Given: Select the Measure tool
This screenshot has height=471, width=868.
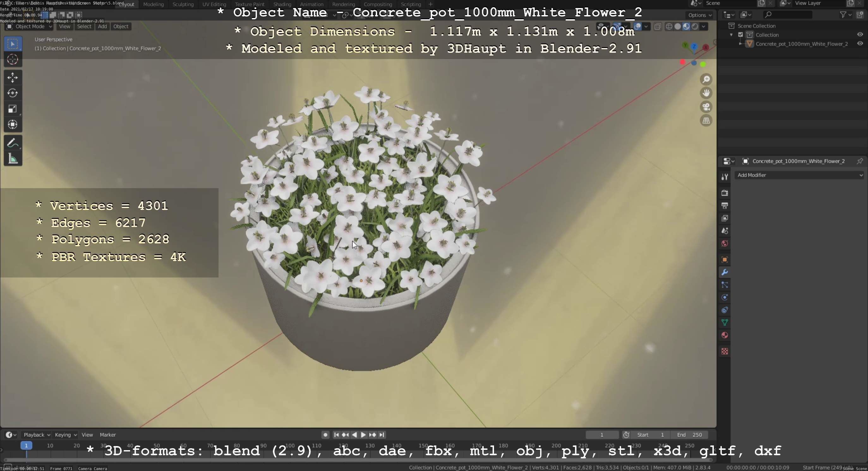Looking at the screenshot, I should click(13, 158).
